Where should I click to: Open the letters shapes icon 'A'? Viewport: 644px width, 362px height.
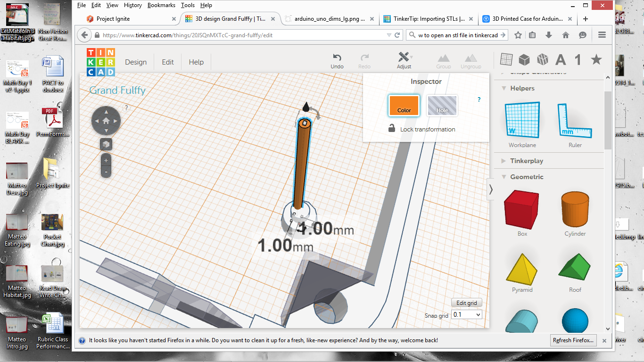tap(561, 59)
